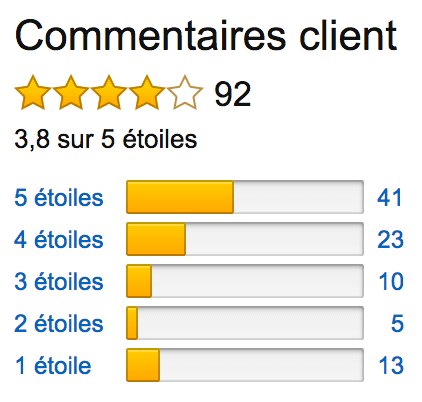Image resolution: width=422 pixels, height=402 pixels.
Task: Open the 23 four-star reviews count
Action: (x=390, y=239)
